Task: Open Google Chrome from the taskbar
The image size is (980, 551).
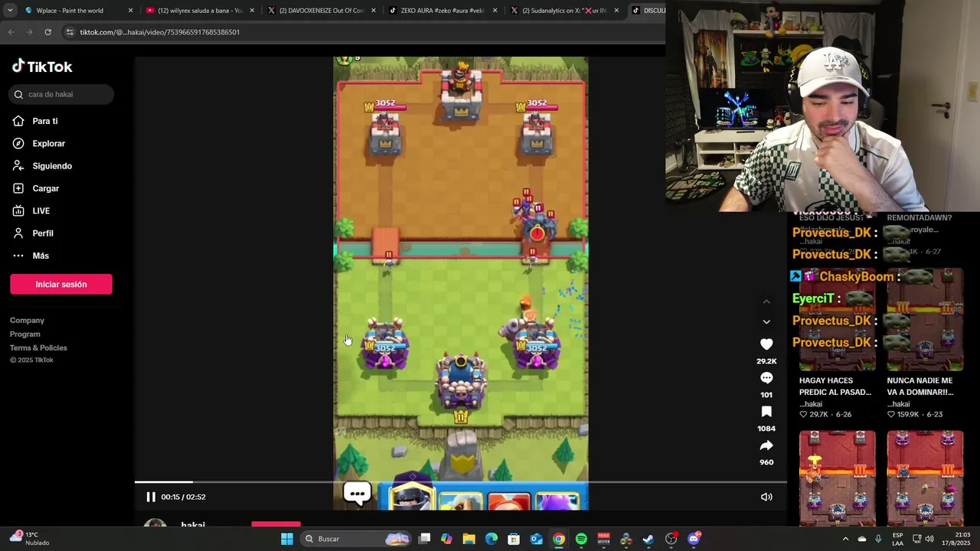Action: 559,539
